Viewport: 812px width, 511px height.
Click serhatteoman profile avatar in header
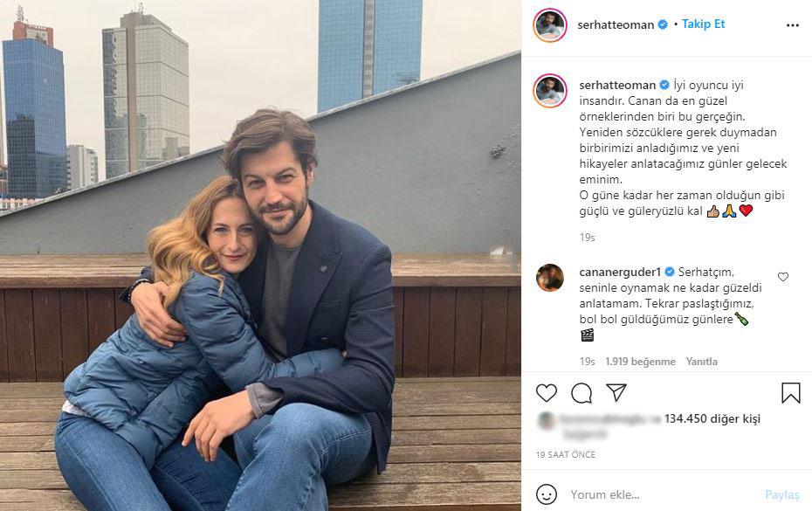pos(550,24)
